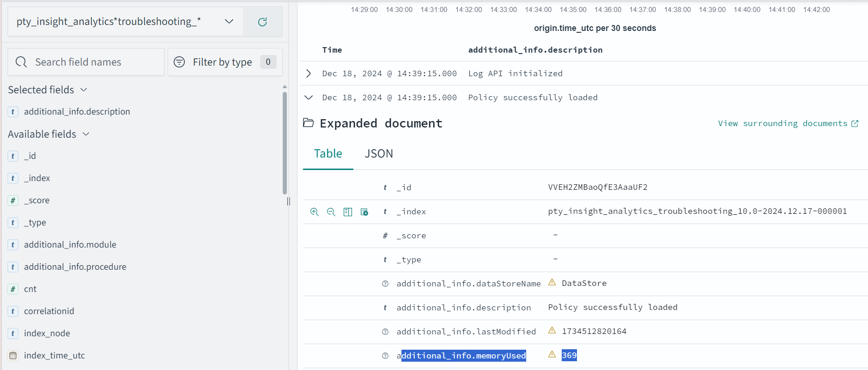Toggle _index column in table

tap(348, 212)
